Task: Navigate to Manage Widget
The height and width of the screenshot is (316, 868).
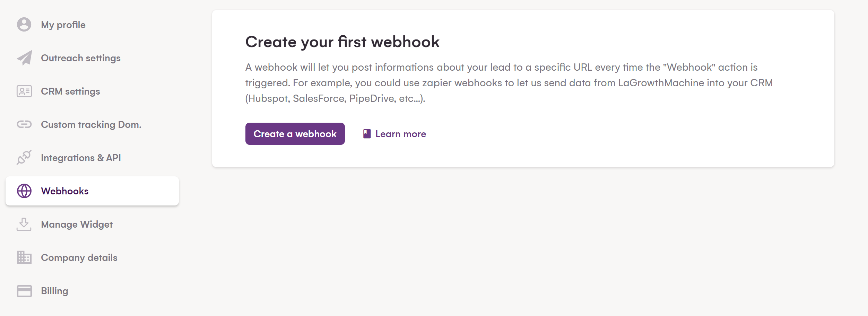Action: click(77, 224)
